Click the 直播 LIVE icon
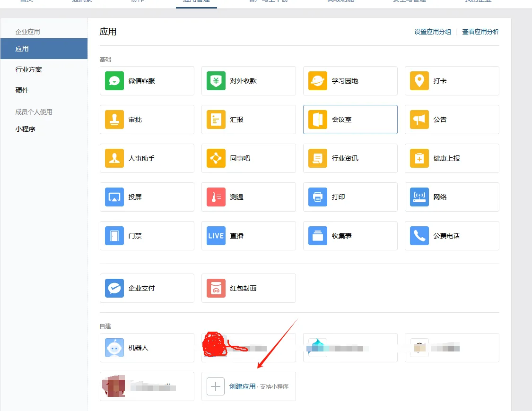532x411 pixels. 216,235
